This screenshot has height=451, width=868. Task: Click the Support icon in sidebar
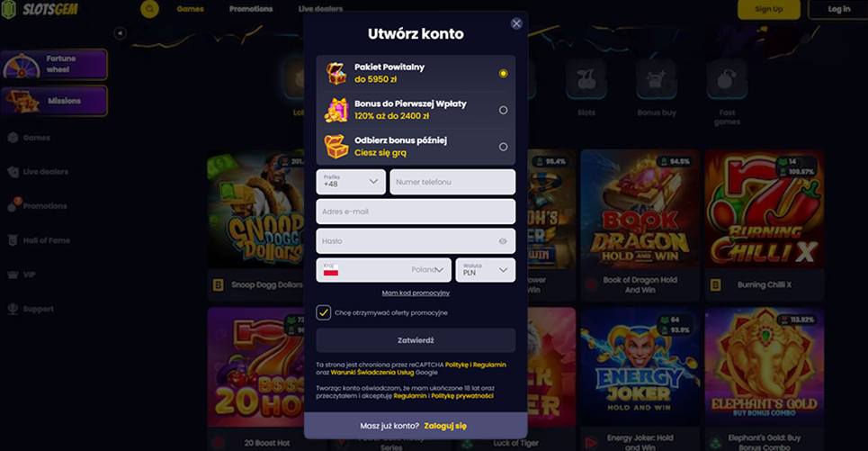[13, 309]
